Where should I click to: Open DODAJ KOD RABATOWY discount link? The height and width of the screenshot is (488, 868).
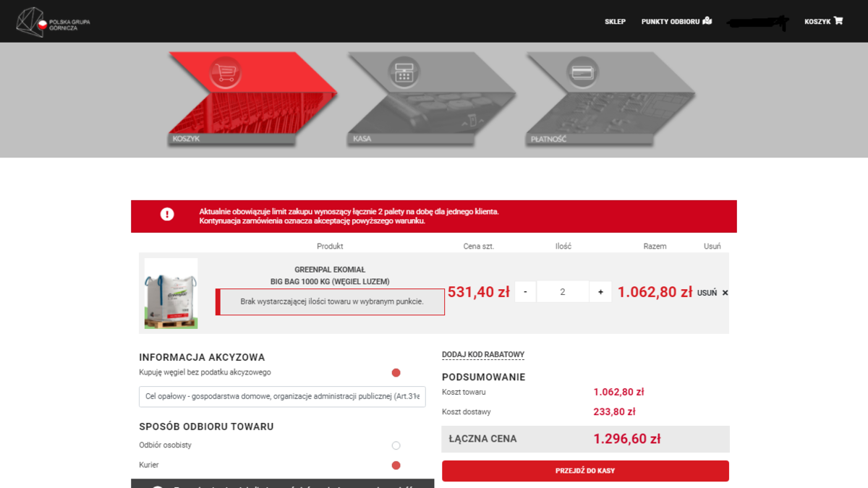coord(483,354)
